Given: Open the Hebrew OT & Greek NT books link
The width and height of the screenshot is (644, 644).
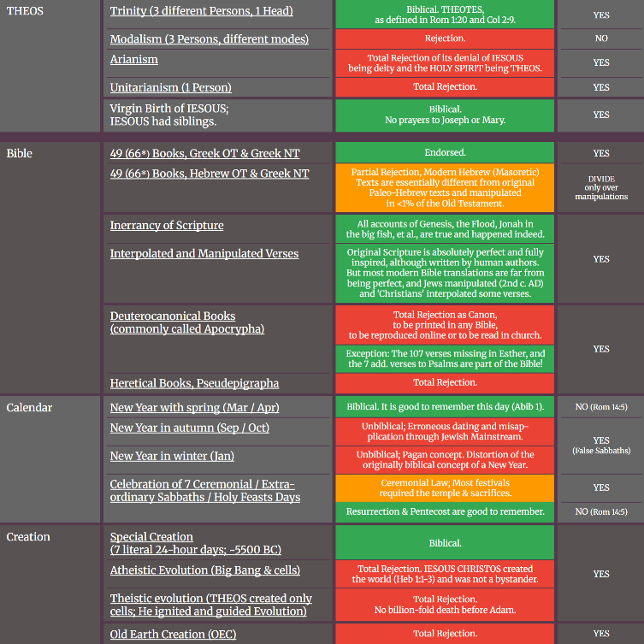Looking at the screenshot, I should [210, 174].
